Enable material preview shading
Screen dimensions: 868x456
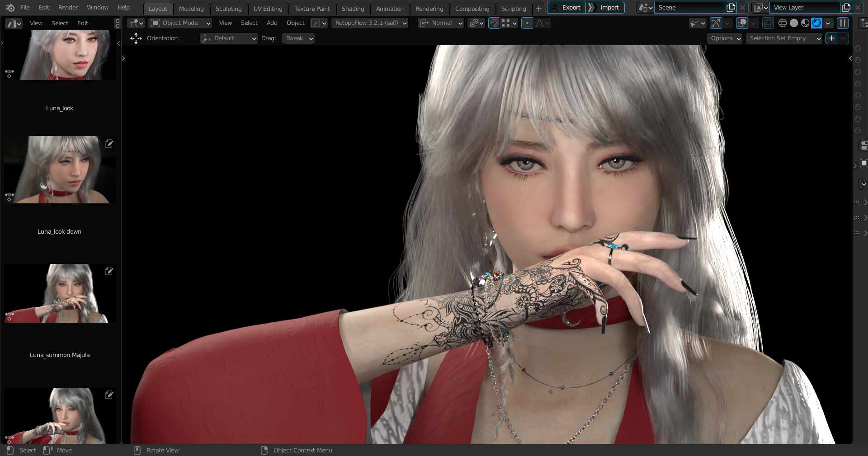point(805,23)
